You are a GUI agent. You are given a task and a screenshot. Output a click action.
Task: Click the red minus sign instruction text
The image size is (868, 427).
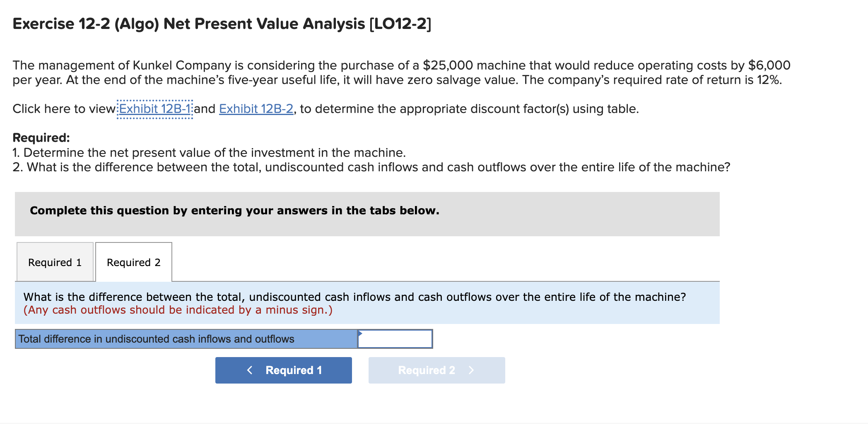[177, 309]
